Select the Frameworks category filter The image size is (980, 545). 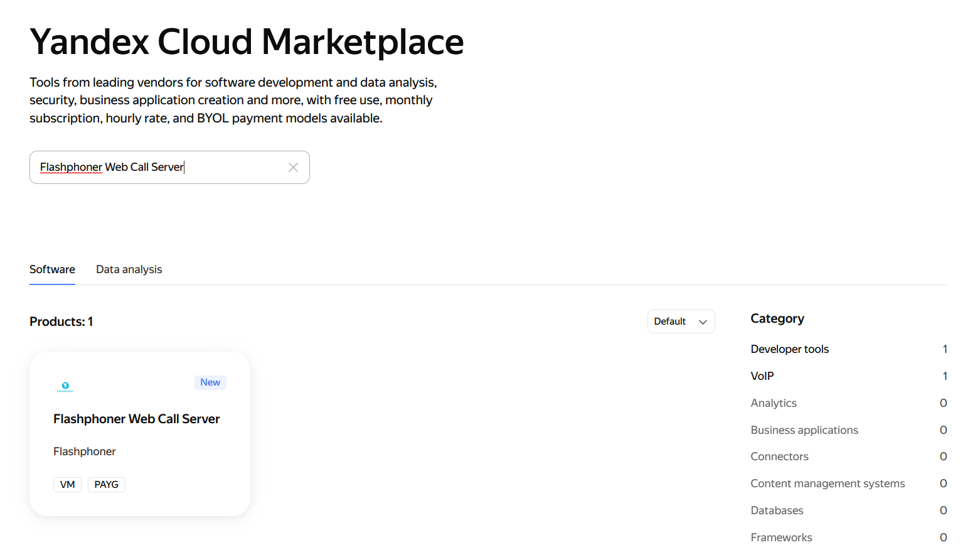coord(781,537)
